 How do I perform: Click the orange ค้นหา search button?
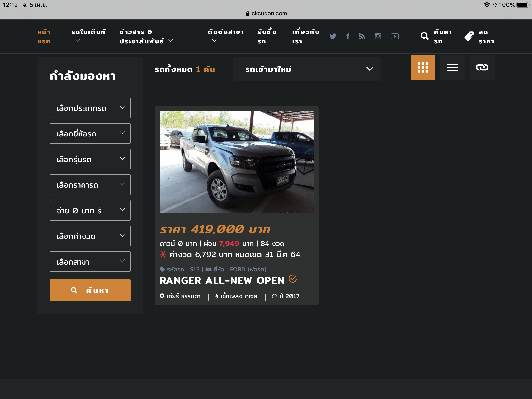click(x=90, y=290)
